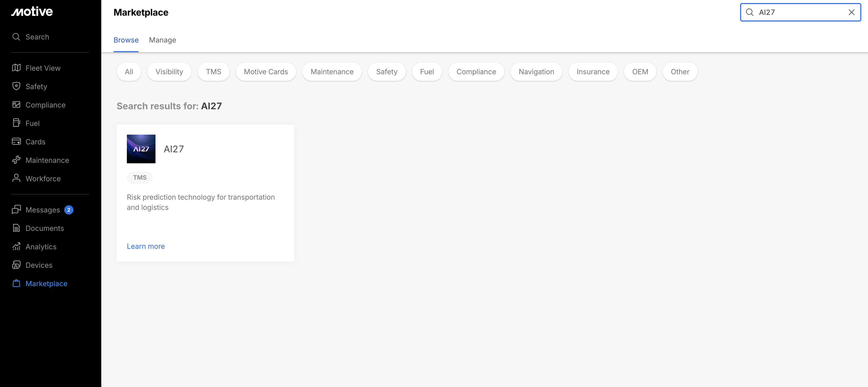Click the Devices icon in sidebar
This screenshot has height=387, width=868.
(x=16, y=265)
